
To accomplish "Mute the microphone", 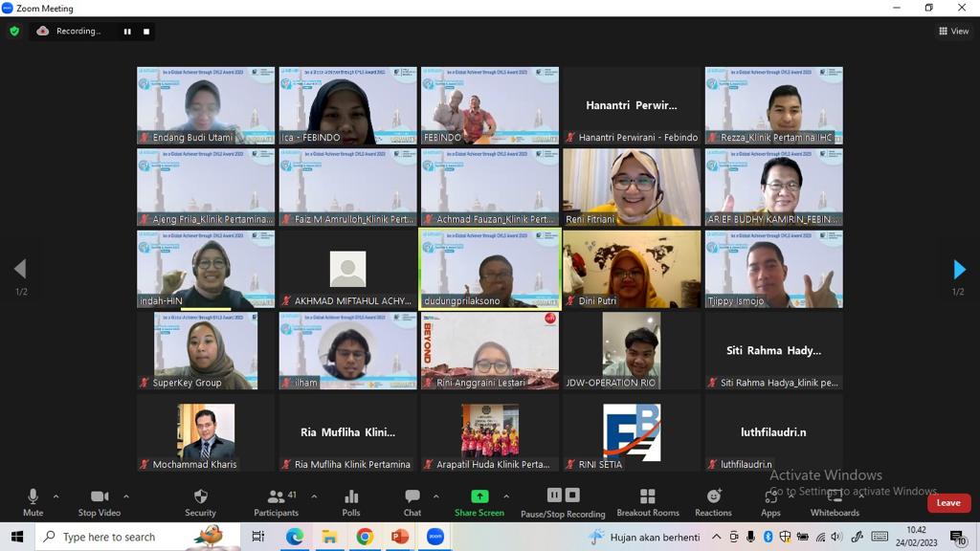I will click(33, 503).
